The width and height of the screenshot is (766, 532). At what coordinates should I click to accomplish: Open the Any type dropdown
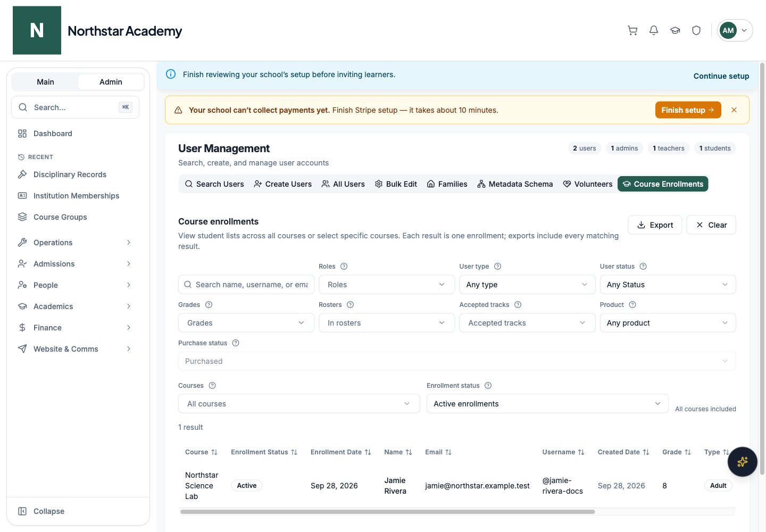(x=527, y=285)
